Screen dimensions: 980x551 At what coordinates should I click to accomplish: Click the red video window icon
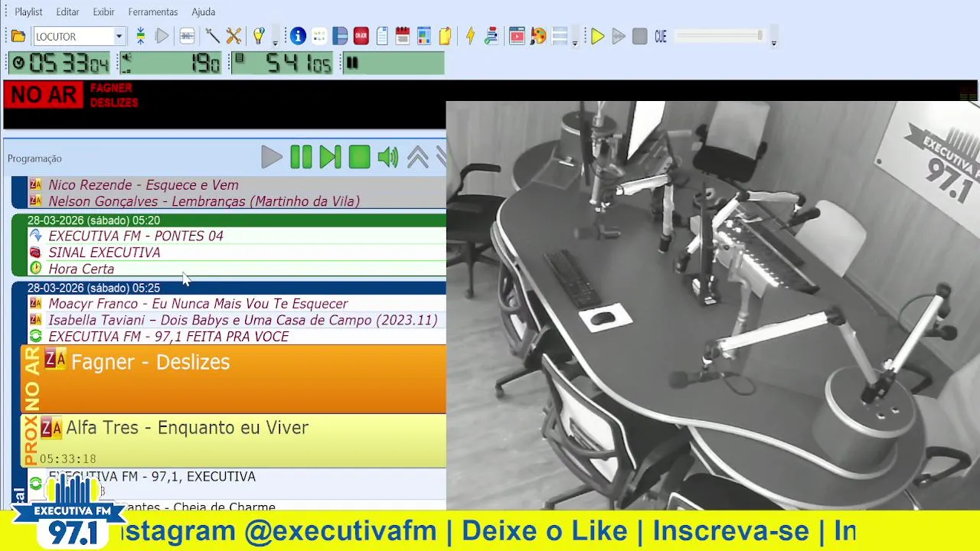coord(517,36)
